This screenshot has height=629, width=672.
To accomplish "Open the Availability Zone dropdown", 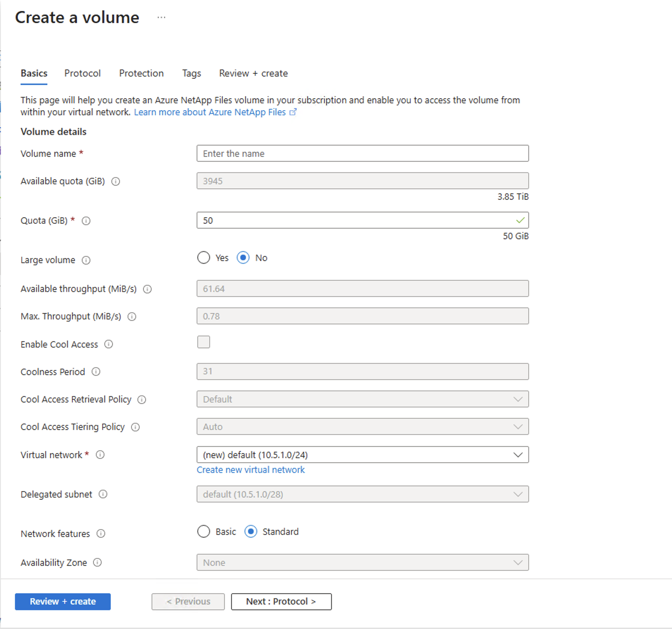I will click(x=362, y=562).
